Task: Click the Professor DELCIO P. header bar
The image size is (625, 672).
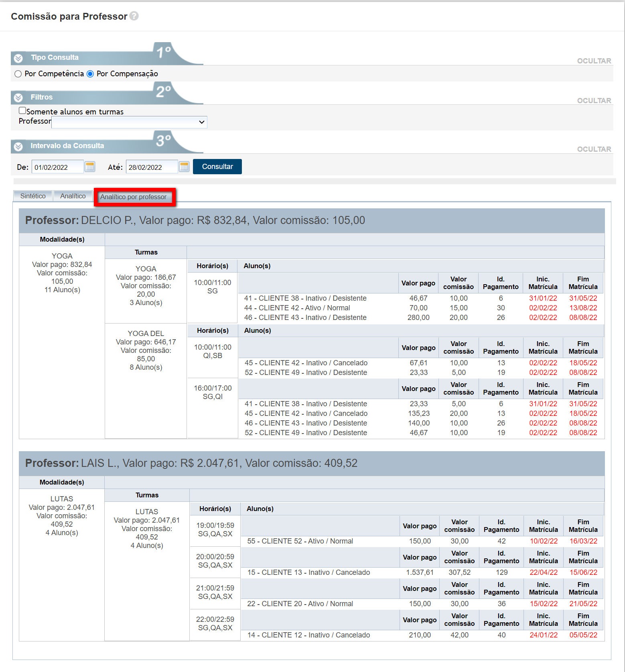Action: (311, 220)
